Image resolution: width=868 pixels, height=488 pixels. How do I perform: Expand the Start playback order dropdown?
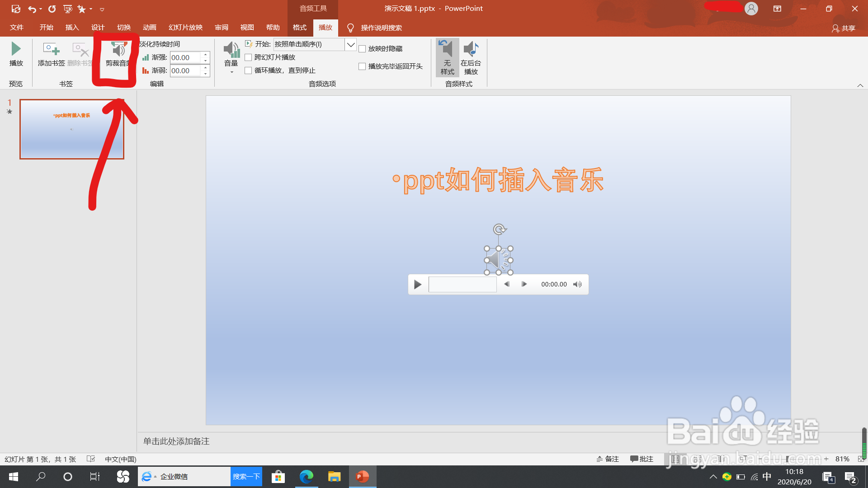[x=350, y=44]
